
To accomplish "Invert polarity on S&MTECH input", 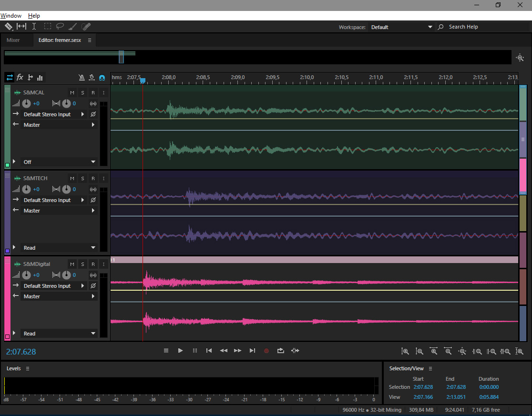I will coord(93,200).
